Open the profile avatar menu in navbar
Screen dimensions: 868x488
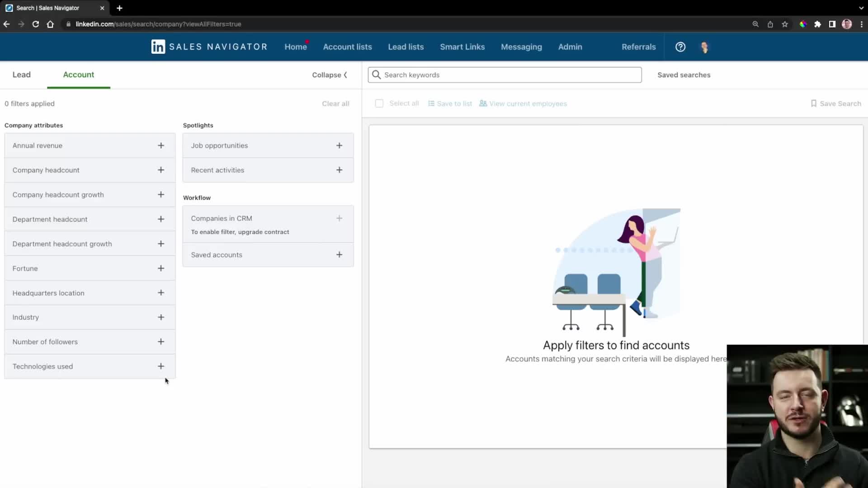click(704, 47)
